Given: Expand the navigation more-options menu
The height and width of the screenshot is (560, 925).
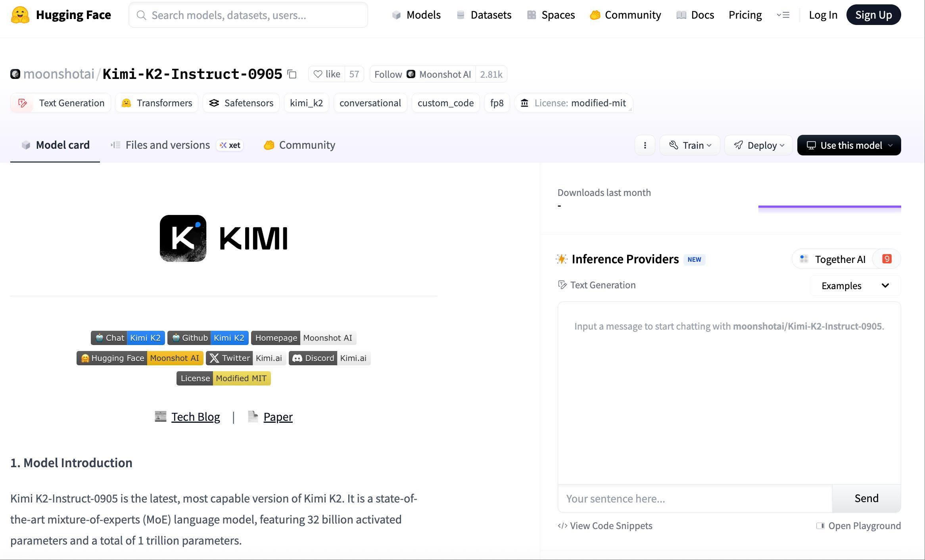Looking at the screenshot, I should (783, 15).
